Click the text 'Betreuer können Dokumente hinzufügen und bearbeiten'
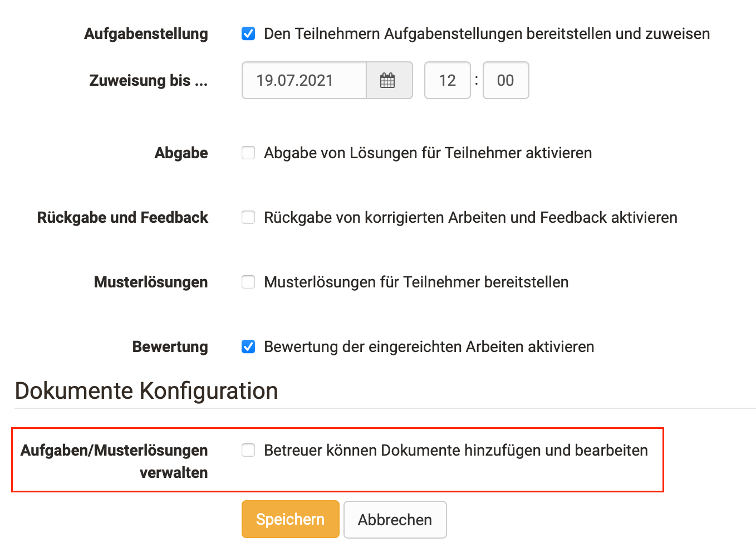 click(455, 451)
